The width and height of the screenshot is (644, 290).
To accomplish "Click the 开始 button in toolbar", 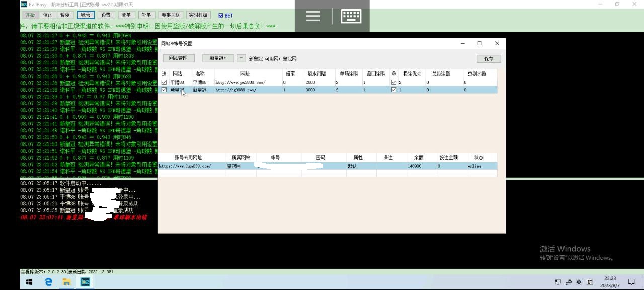I will click(30, 15).
